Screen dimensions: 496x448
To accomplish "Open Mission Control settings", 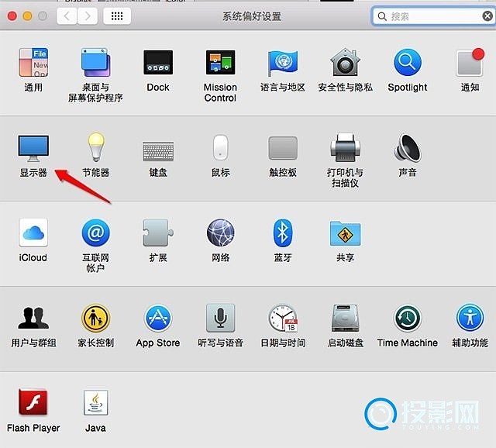I will 220,64.
